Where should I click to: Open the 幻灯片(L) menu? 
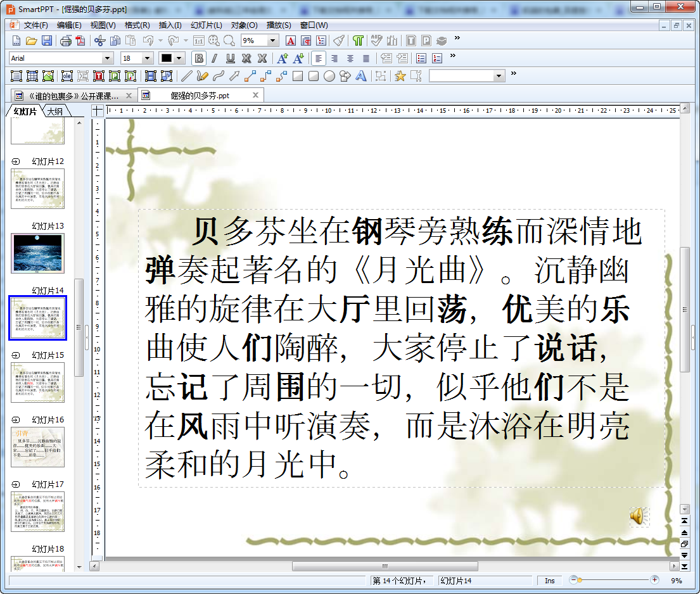(207, 25)
